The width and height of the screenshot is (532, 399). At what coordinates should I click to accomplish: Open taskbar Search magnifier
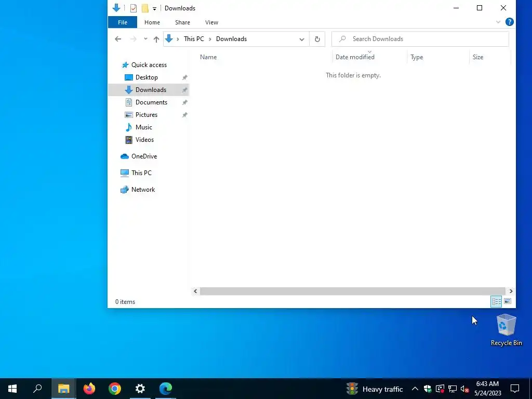coord(37,389)
